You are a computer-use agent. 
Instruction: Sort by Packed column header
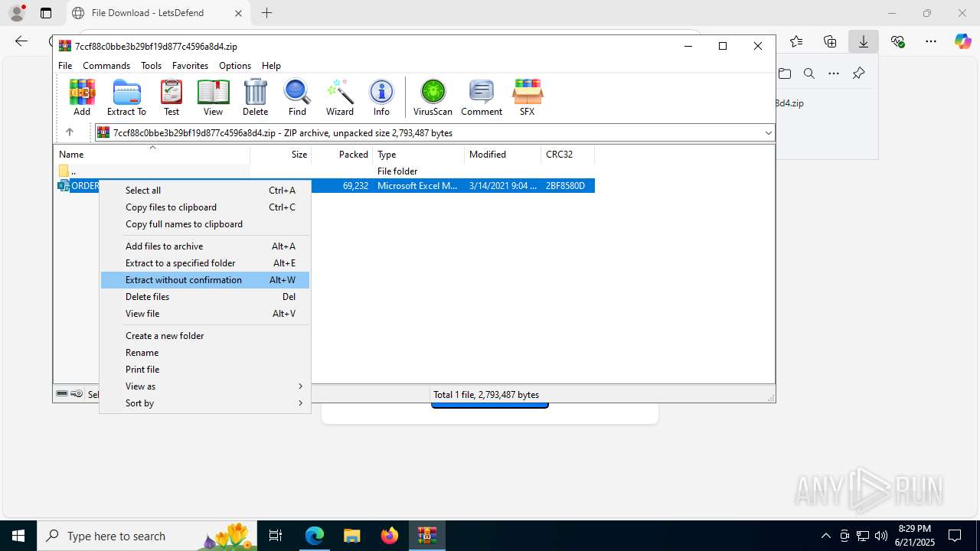click(342, 155)
